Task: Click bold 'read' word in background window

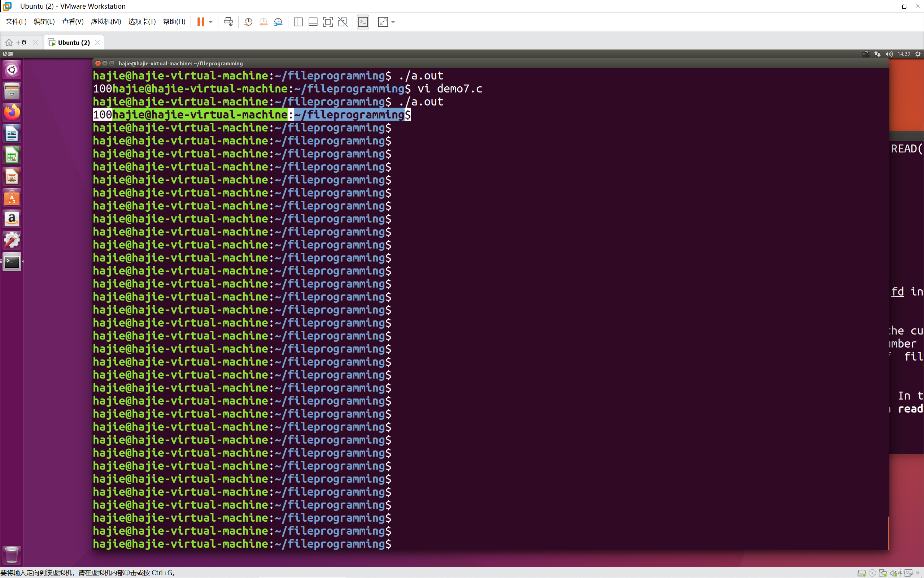Action: click(x=910, y=409)
